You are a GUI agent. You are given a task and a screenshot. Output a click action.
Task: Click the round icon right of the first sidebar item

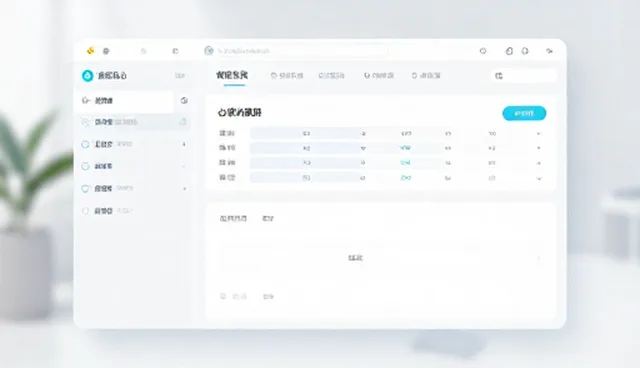184,100
